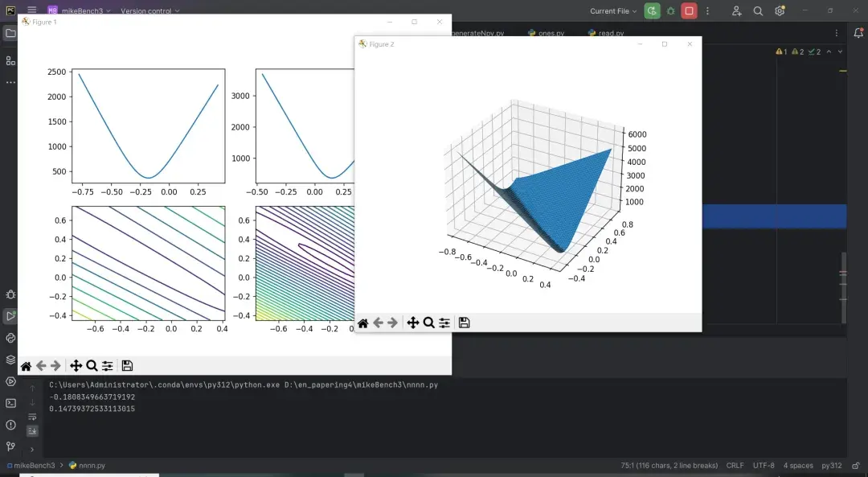Click the read-only lock icon in status bar
This screenshot has height=477, width=868.
pos(856,466)
